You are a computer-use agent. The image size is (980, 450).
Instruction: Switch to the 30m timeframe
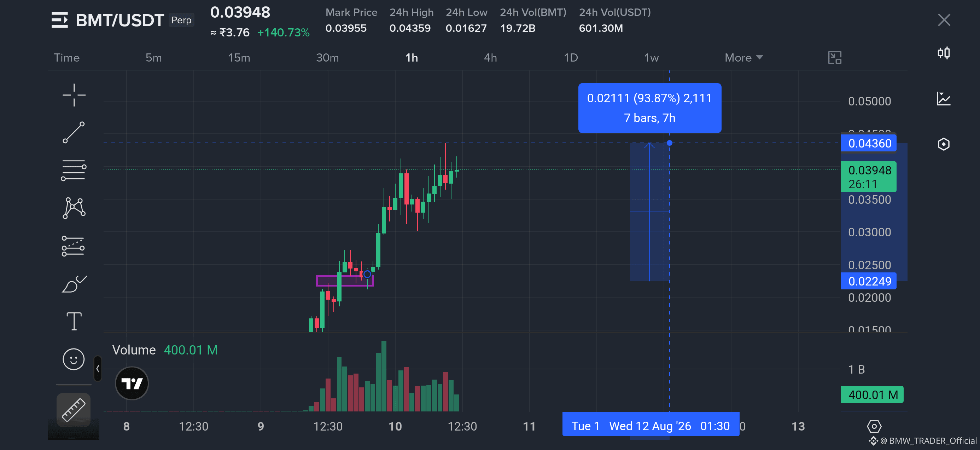click(327, 57)
